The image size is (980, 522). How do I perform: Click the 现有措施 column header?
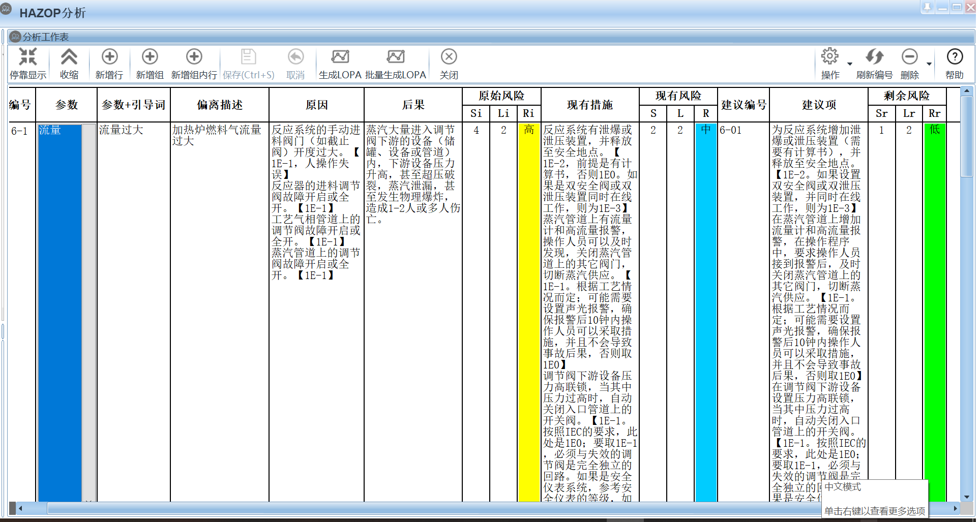tap(590, 105)
